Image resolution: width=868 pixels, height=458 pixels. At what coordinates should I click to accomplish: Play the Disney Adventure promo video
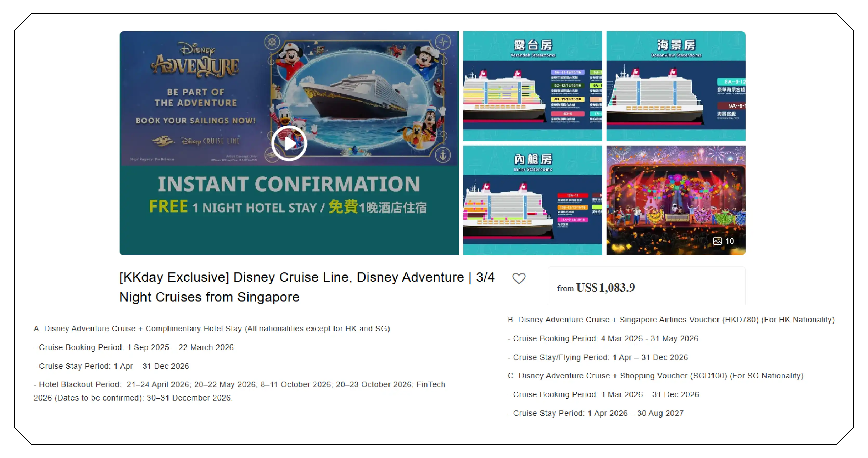(289, 143)
